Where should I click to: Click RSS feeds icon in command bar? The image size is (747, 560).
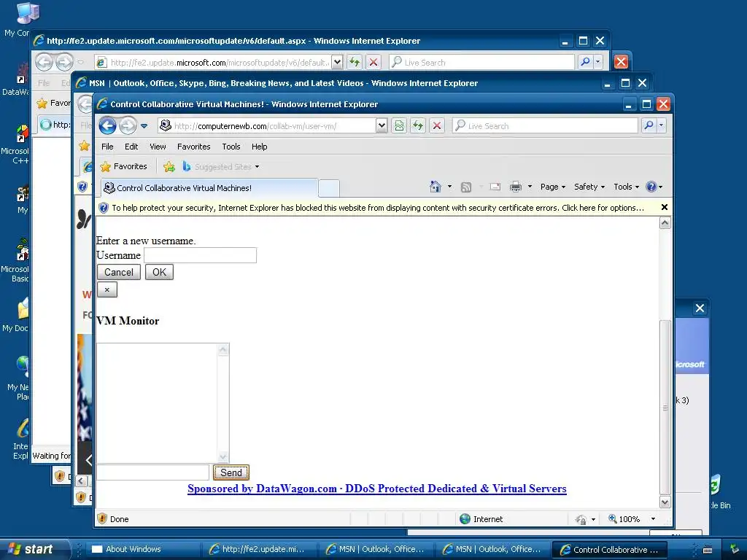[x=466, y=187]
